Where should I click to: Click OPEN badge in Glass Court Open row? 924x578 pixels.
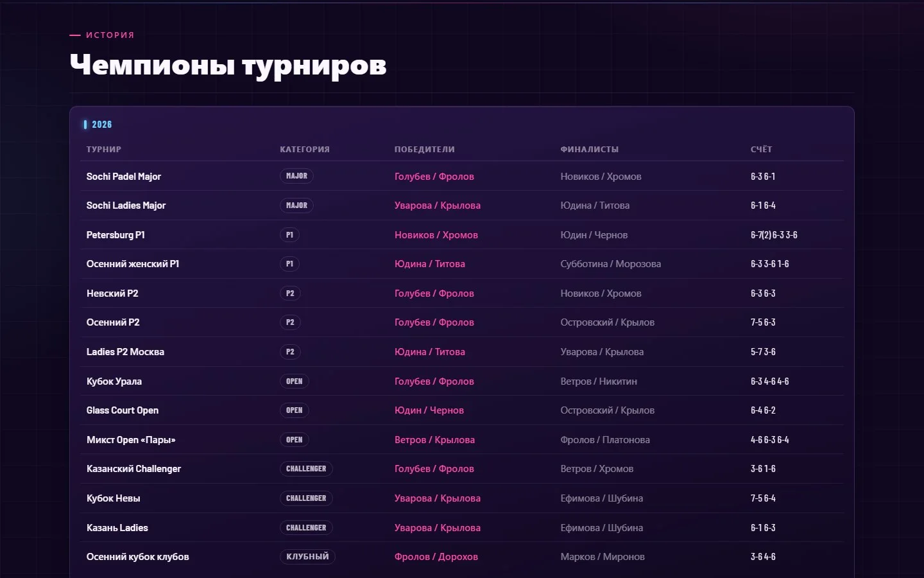295,410
